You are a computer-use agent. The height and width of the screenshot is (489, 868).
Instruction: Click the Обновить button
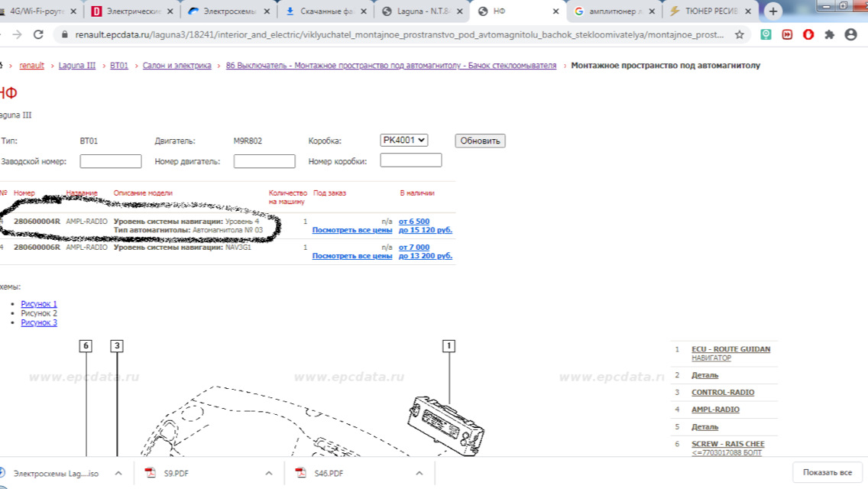pyautogui.click(x=480, y=141)
